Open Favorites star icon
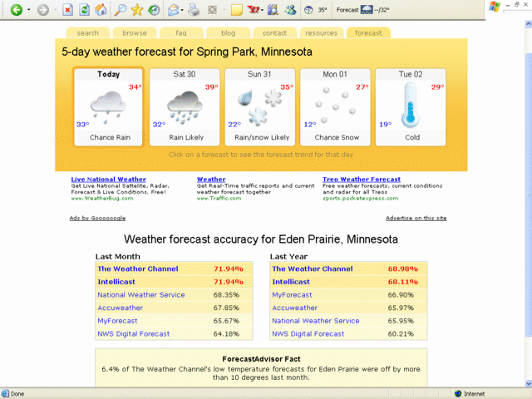 pos(137,10)
